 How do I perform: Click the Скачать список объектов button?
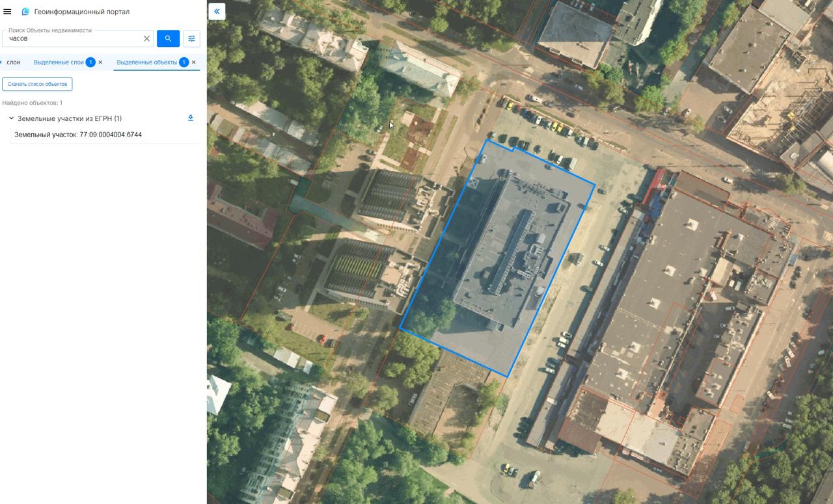[37, 84]
